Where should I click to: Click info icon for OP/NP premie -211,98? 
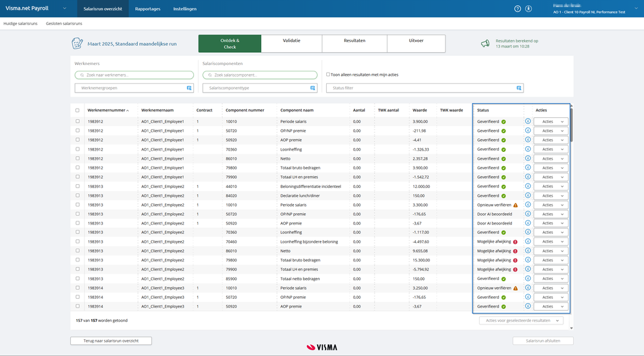528,131
